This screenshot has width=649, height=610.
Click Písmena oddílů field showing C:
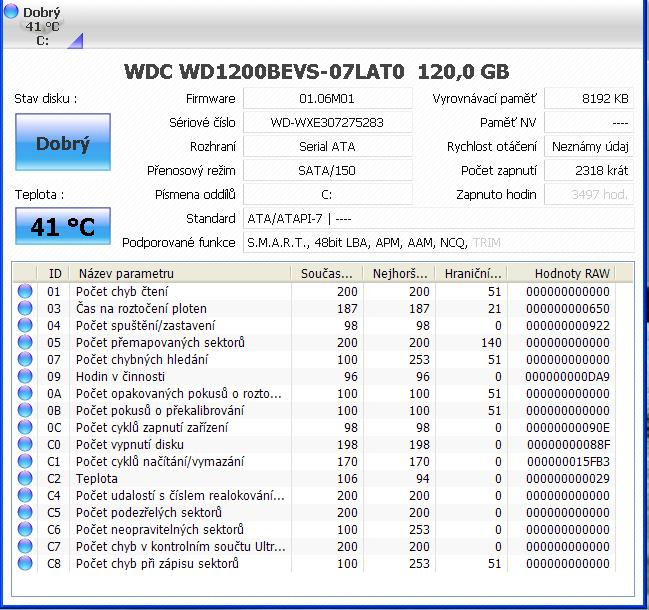(327, 195)
